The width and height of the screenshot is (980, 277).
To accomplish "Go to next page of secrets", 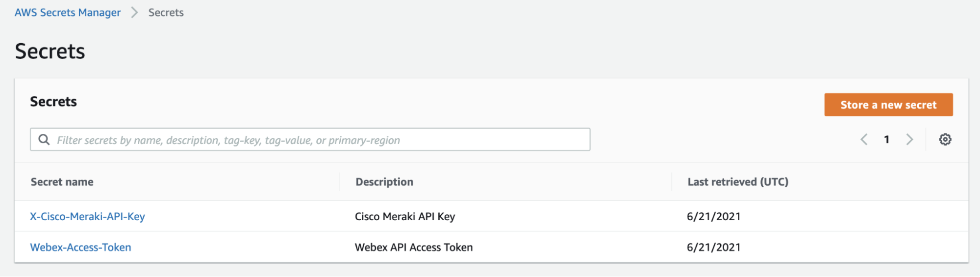I will pyautogui.click(x=909, y=140).
